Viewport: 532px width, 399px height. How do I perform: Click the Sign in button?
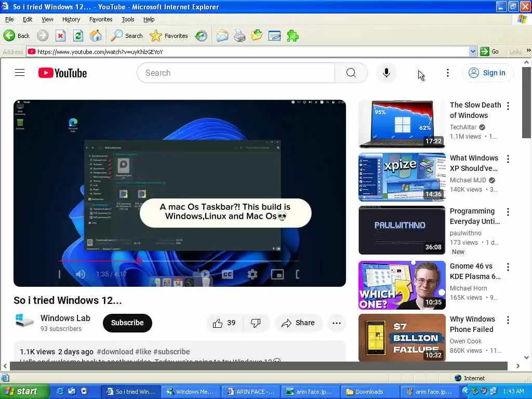(x=487, y=73)
